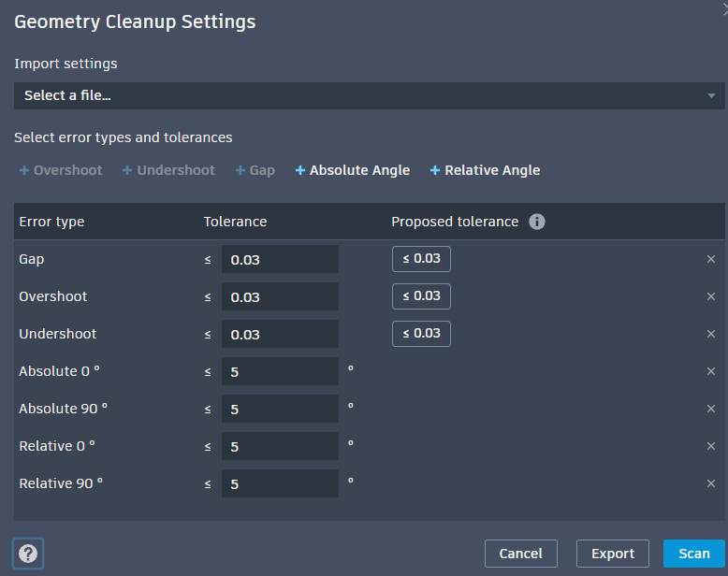Click the disabled Gap add button
This screenshot has height=576, width=728.
(255, 170)
